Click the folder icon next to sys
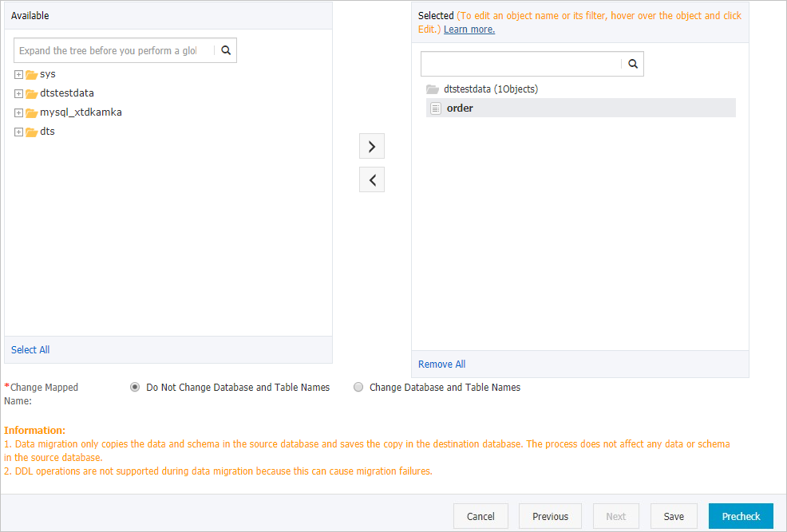This screenshot has width=787, height=532. (32, 73)
